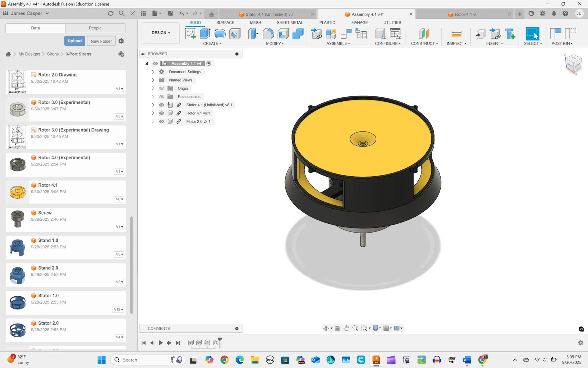The height and width of the screenshot is (368, 588).
Task: Toggle visibility of Motor 2.0 v2:1
Action: 161,121
